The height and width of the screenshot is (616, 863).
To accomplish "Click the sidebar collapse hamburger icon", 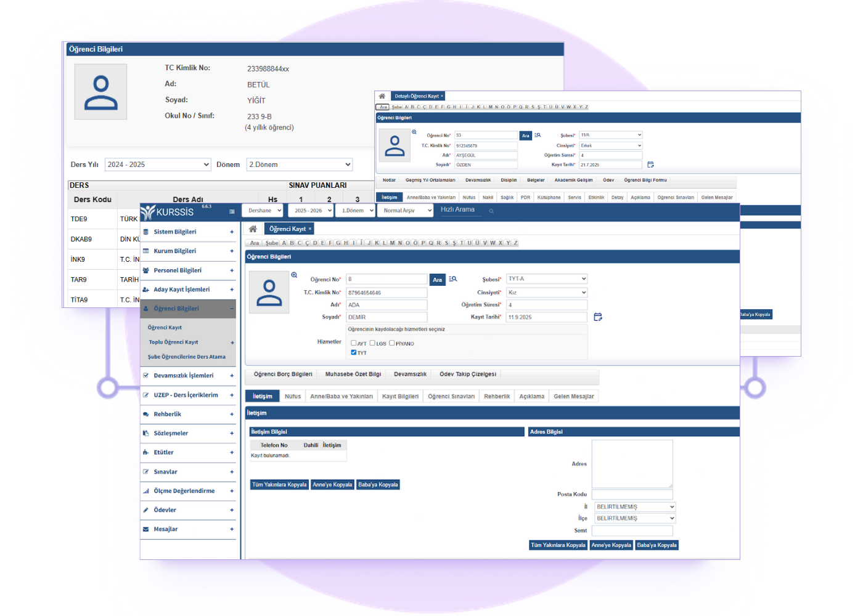I will pyautogui.click(x=232, y=212).
